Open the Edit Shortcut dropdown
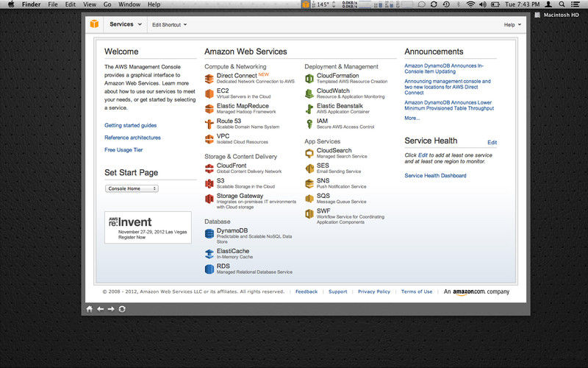 click(169, 24)
